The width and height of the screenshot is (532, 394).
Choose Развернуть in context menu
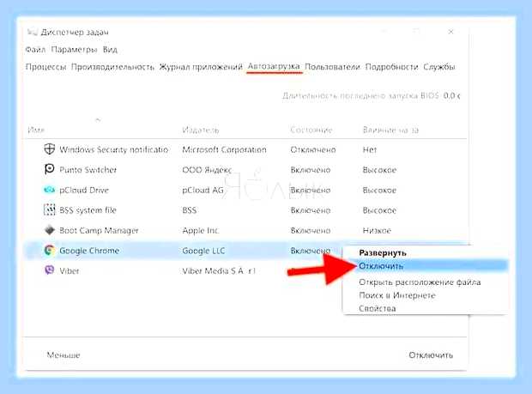click(383, 253)
